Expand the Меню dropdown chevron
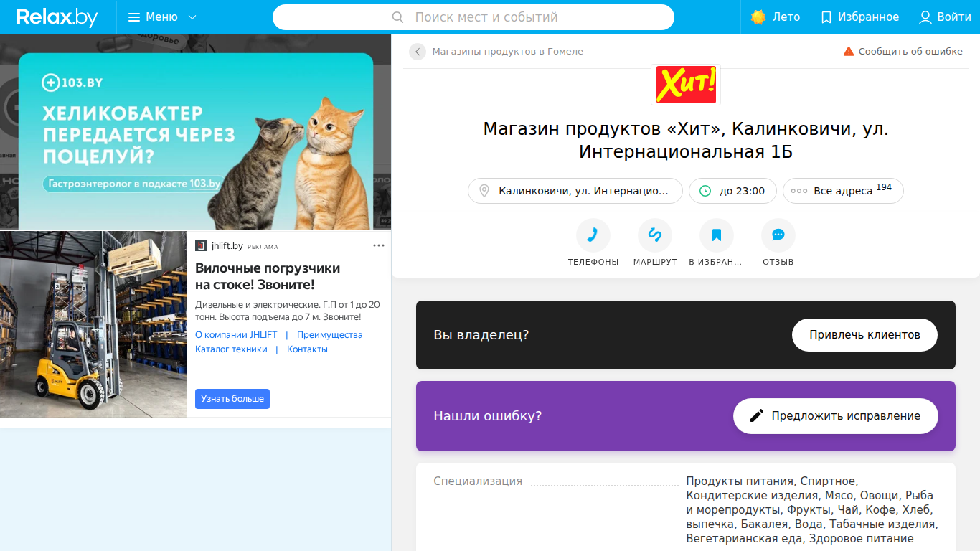The height and width of the screenshot is (551, 980). click(x=192, y=17)
